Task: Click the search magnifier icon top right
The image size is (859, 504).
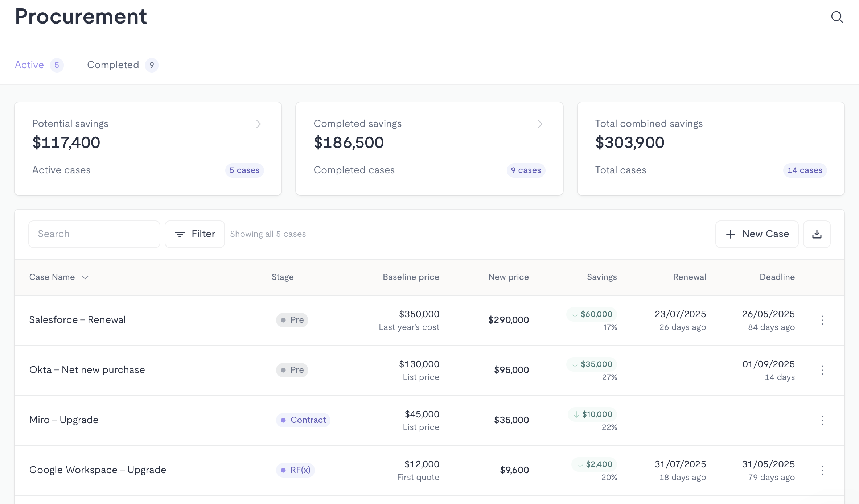Action: 837,17
